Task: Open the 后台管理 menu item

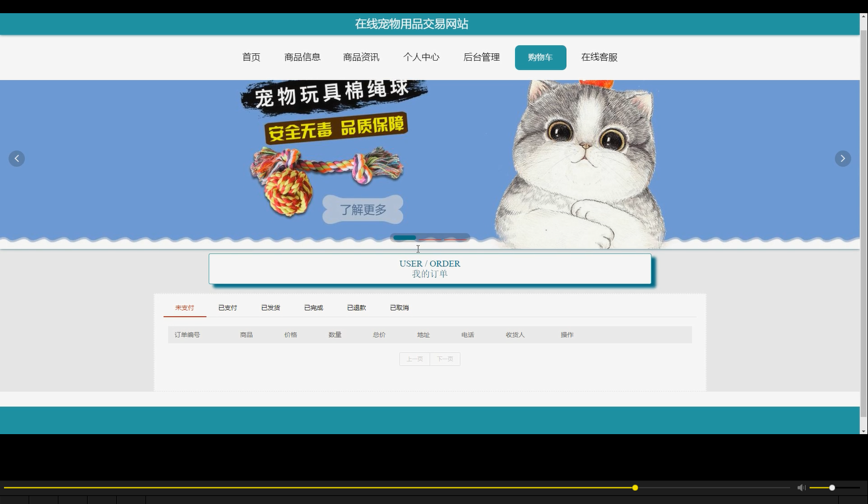Action: pyautogui.click(x=481, y=57)
